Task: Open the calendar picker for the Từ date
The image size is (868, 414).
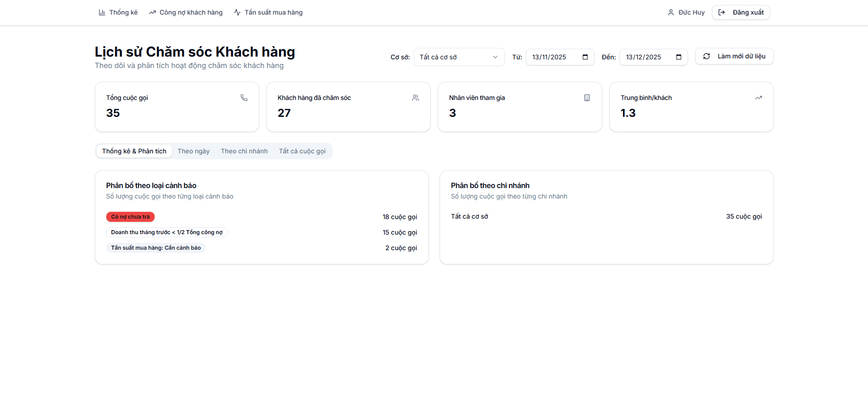Action: click(x=585, y=57)
